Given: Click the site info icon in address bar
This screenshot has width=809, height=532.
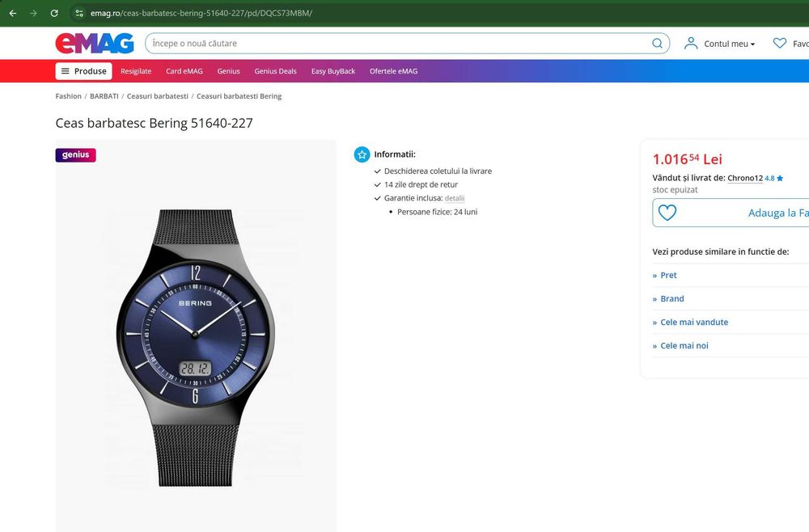Looking at the screenshot, I should [x=78, y=13].
